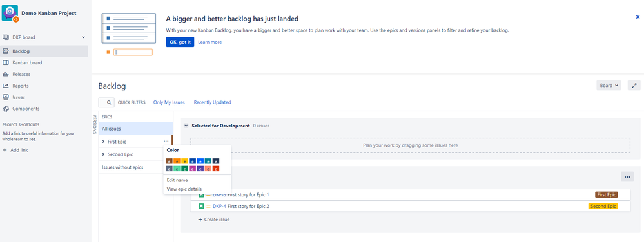Pick the orange epic color swatch
This screenshot has height=242, width=644.
coord(177,161)
